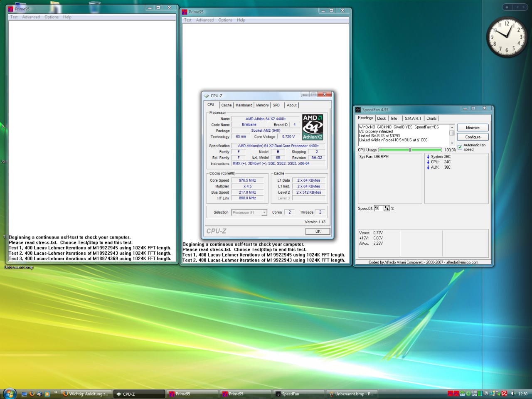This screenshot has height=399, width=532.
Task: Open Test menu in right Prime95 window
Action: click(x=188, y=20)
